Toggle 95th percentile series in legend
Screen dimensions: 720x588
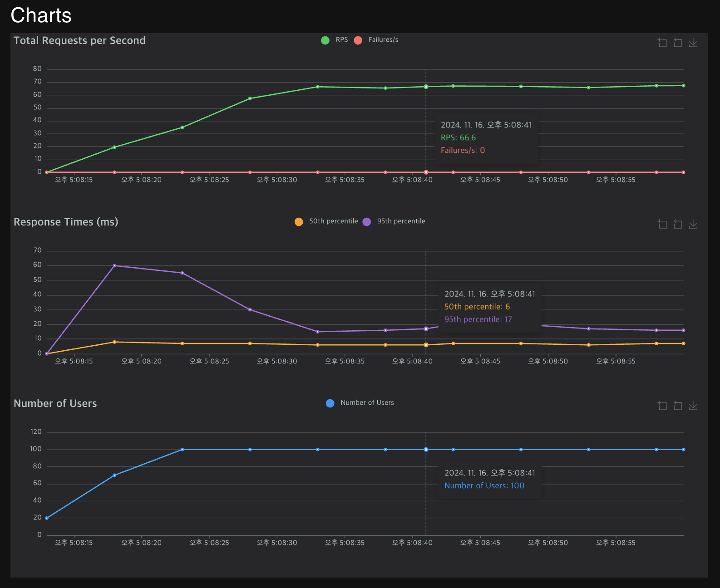click(x=394, y=221)
